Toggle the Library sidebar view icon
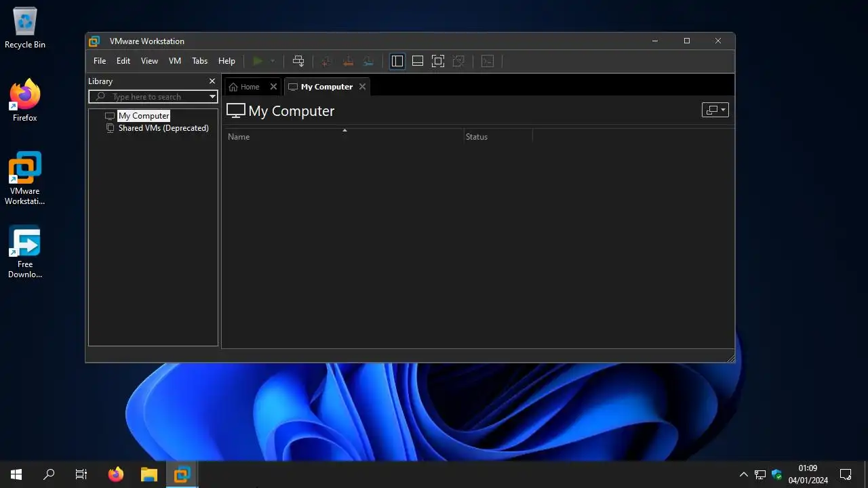This screenshot has height=488, width=868. click(397, 61)
